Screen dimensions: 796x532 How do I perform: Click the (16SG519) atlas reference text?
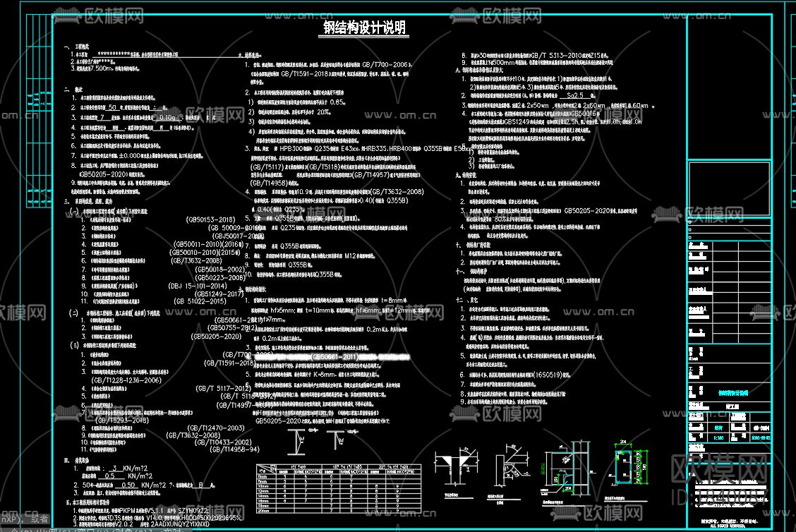(548, 375)
